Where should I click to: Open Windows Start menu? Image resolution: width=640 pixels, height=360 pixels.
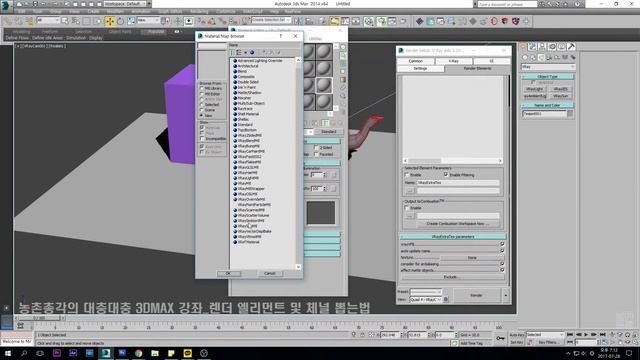coord(8,353)
